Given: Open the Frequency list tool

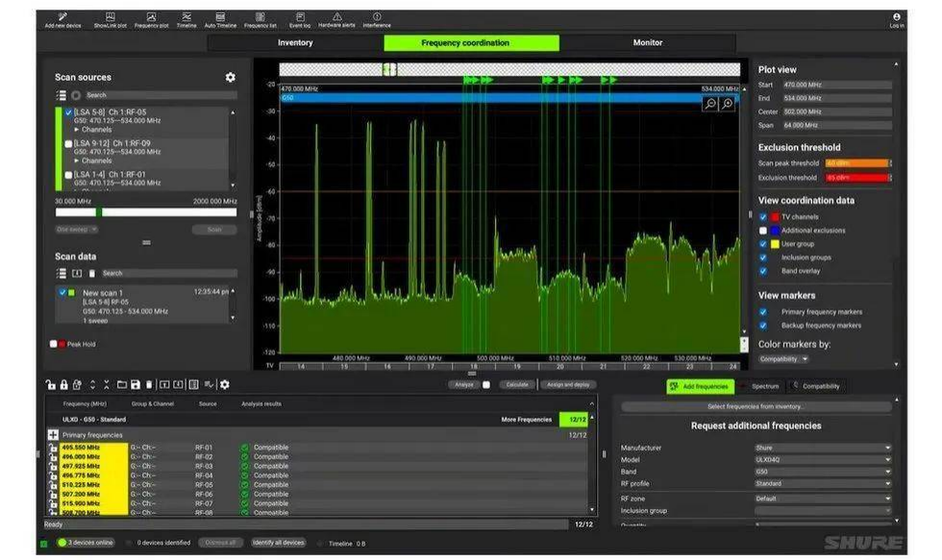Looking at the screenshot, I should click(260, 20).
